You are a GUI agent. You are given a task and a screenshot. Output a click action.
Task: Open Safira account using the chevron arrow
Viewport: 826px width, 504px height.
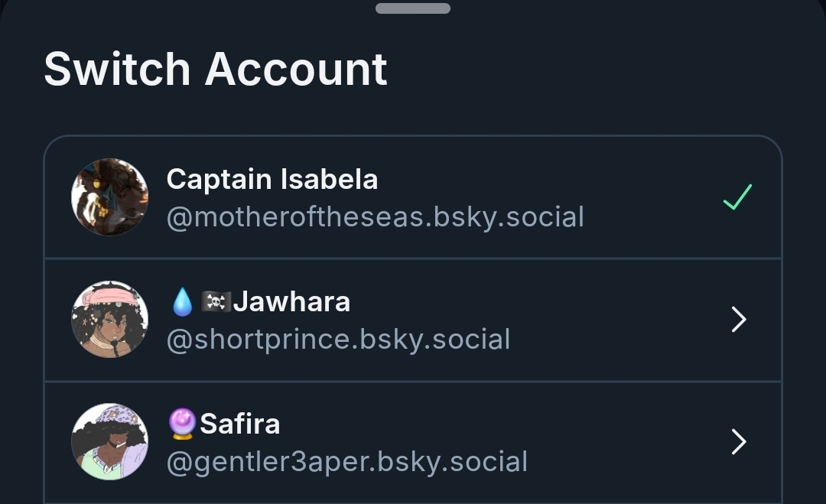(738, 442)
